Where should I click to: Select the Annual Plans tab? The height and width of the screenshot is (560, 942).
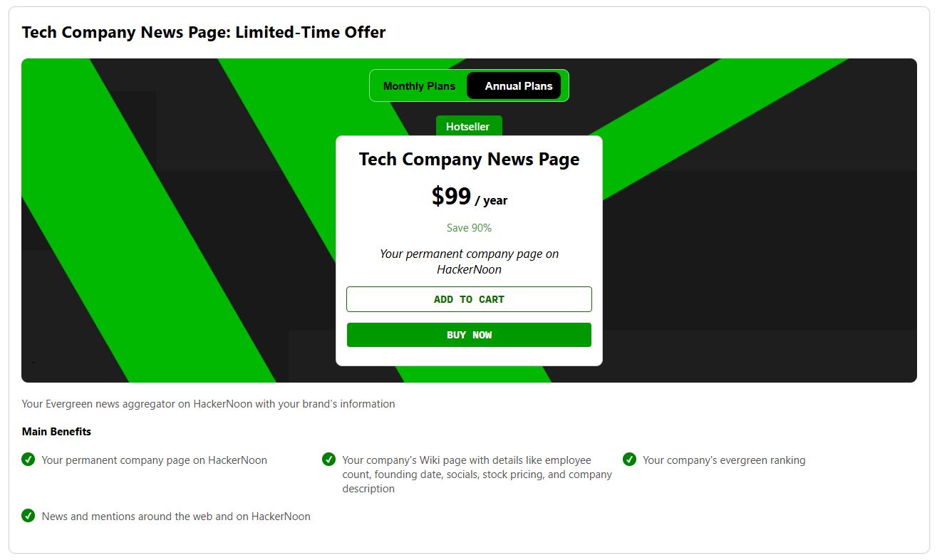[x=514, y=86]
